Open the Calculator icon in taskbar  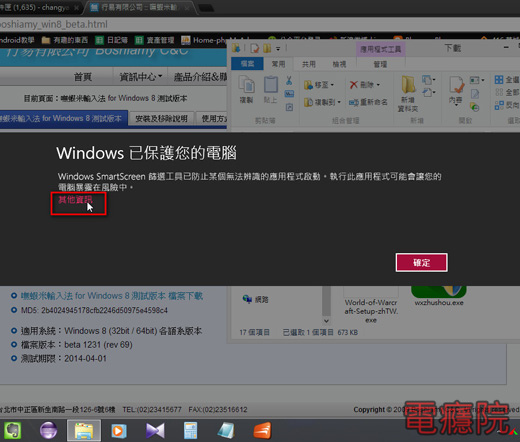click(x=191, y=430)
